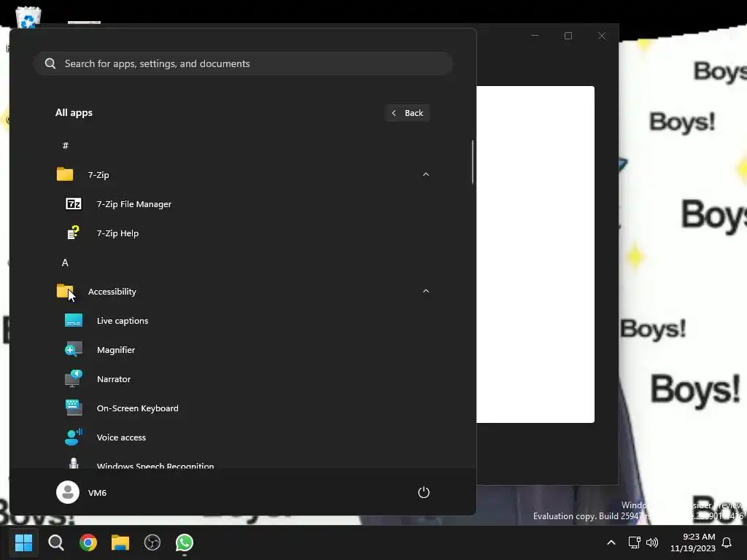The image size is (747, 560).
Task: Select the # letter header
Action: pyautogui.click(x=65, y=145)
